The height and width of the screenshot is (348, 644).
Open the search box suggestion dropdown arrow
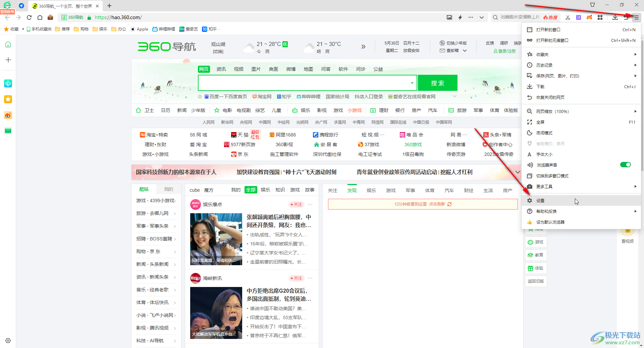[x=412, y=83]
